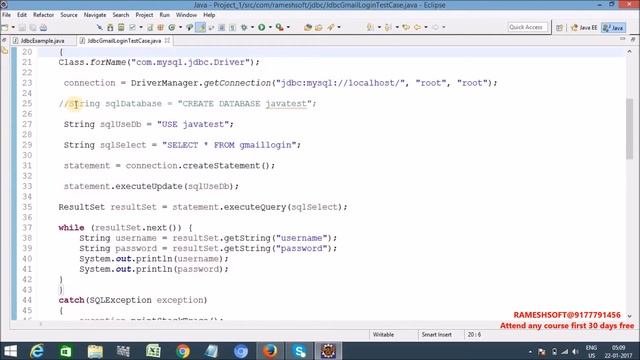
Task: Click the Search flashlight icon
Action: [x=330, y=27]
